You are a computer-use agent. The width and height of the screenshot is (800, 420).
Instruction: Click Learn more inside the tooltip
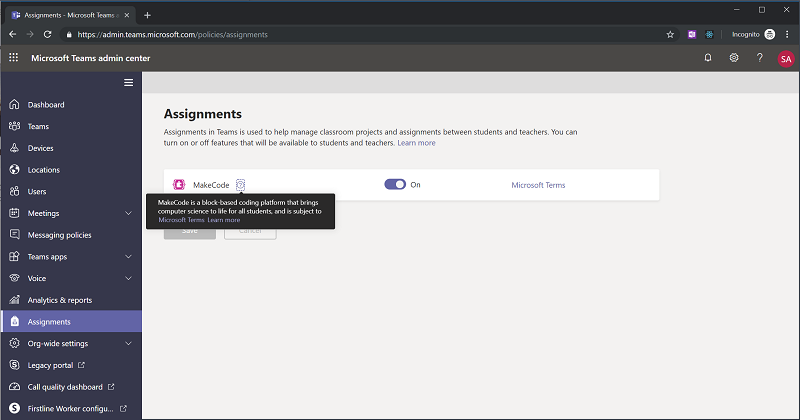coord(223,220)
